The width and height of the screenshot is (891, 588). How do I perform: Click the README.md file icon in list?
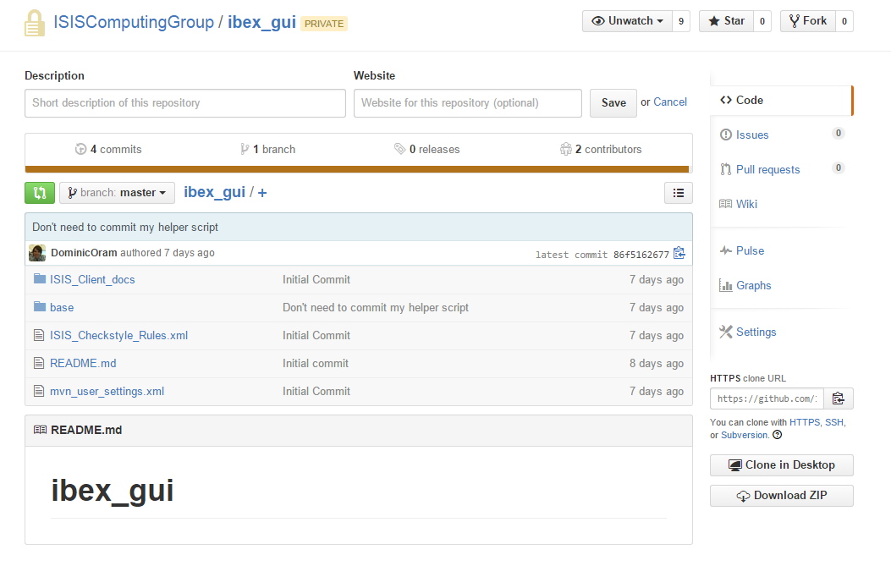39,363
